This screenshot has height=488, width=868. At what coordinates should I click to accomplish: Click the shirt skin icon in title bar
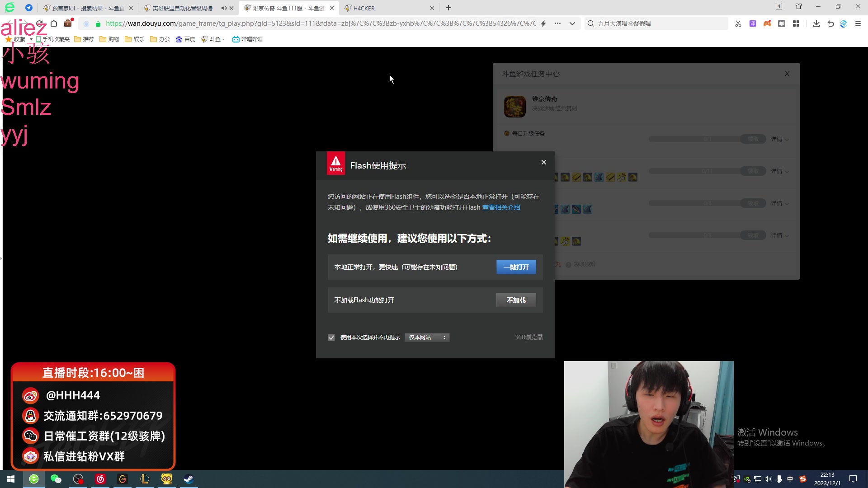[799, 6]
